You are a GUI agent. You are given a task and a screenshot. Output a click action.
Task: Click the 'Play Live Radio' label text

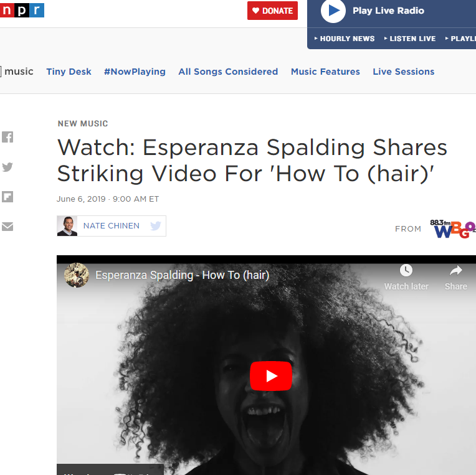coord(388,11)
